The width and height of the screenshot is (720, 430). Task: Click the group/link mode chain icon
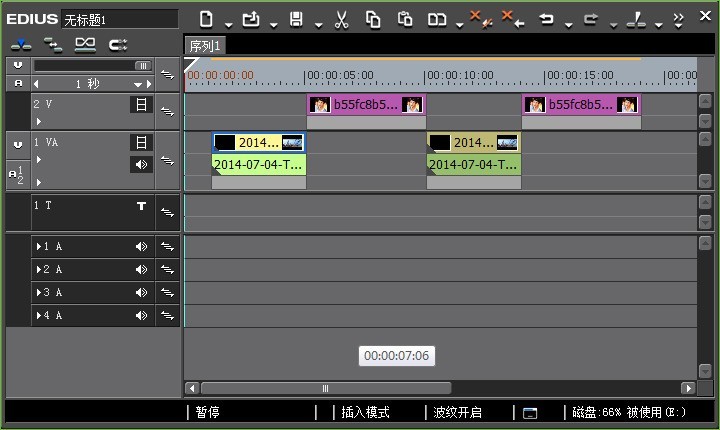(x=85, y=45)
